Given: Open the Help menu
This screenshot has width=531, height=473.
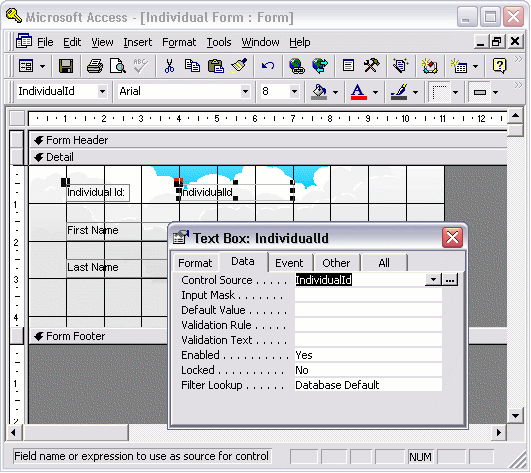Looking at the screenshot, I should click(x=300, y=42).
